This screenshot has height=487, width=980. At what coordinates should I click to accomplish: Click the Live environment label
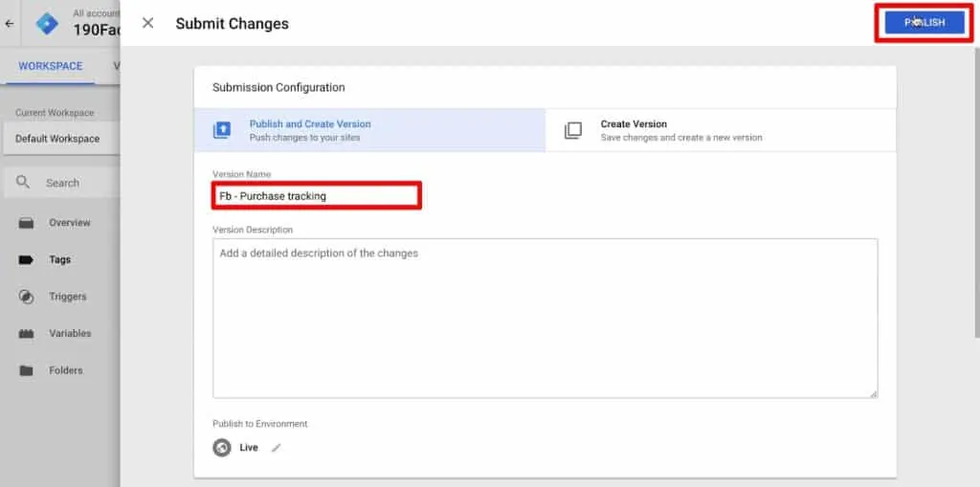pyautogui.click(x=249, y=448)
